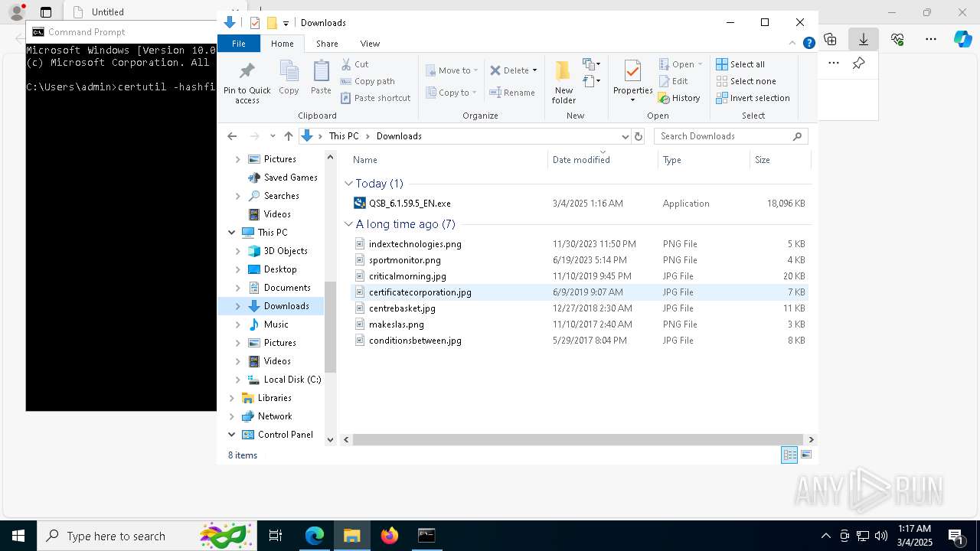Expand Local Disk (C:) tree node

tap(237, 380)
